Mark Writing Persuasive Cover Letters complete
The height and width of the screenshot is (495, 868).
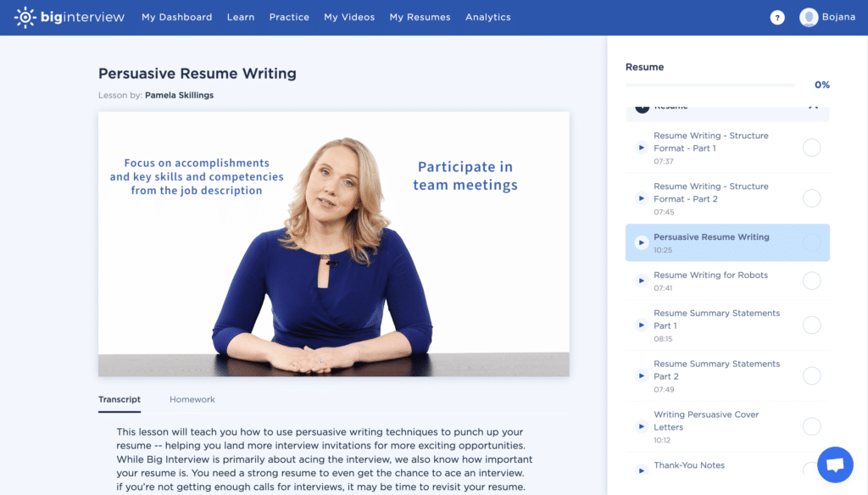(x=811, y=426)
